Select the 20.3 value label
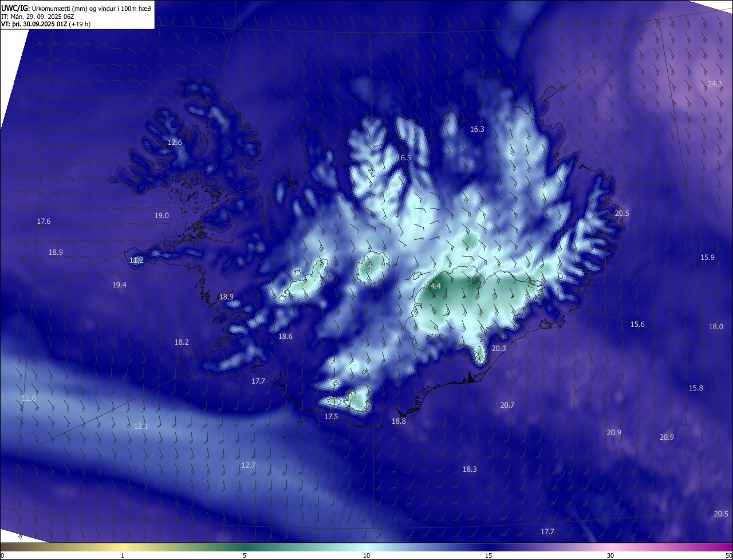 [499, 348]
